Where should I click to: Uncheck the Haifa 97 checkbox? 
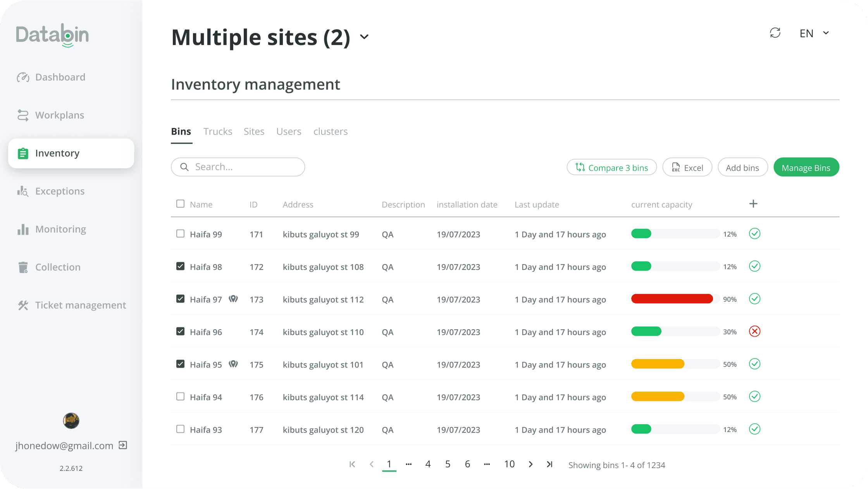[x=180, y=299]
